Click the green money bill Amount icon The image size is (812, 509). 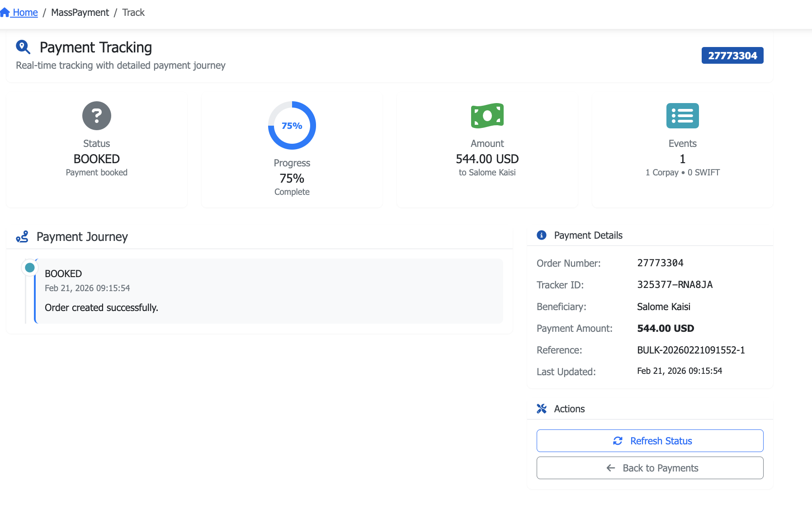(x=487, y=116)
